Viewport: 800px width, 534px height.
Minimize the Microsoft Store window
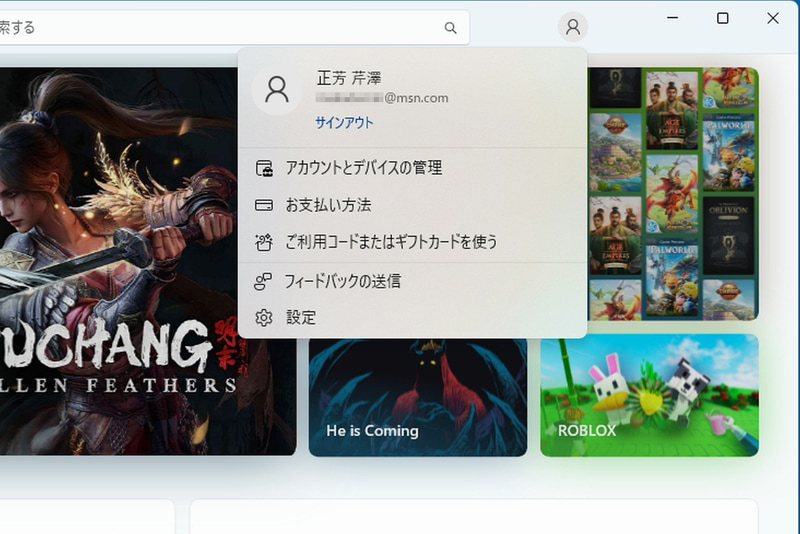click(672, 18)
